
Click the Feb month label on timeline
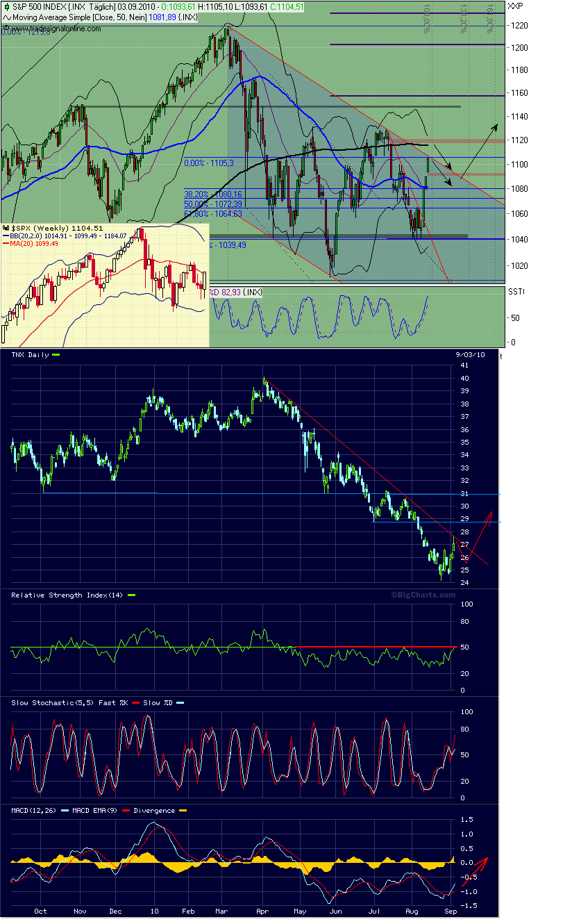point(188,911)
